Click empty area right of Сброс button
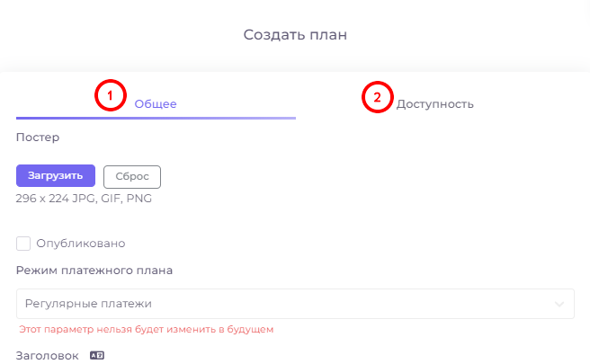Viewport: 590px width, 364px height. pos(339,177)
